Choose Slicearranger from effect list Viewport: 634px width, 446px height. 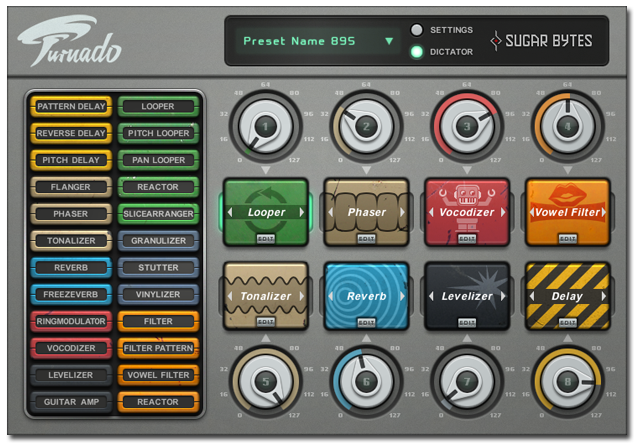[x=158, y=214]
